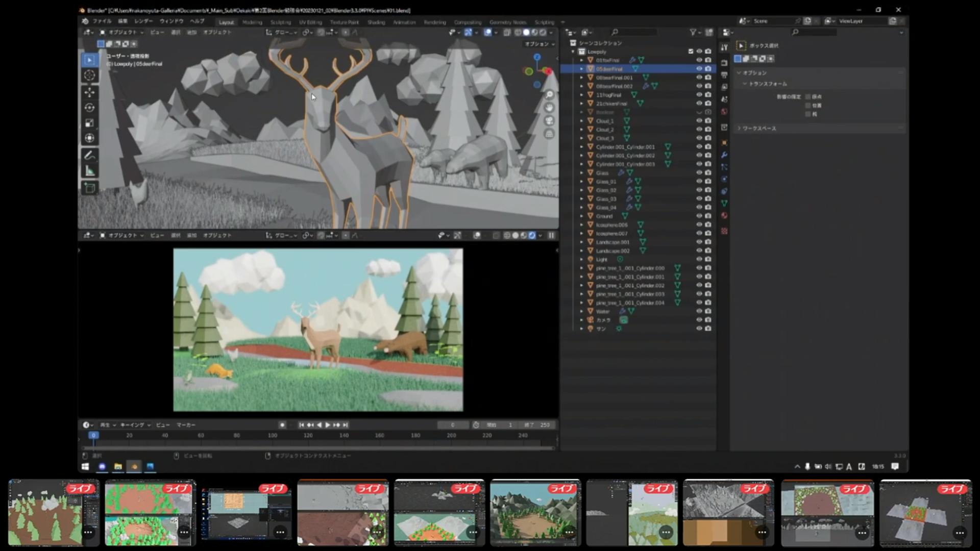Open the outliner filter funnel icon

693,32
